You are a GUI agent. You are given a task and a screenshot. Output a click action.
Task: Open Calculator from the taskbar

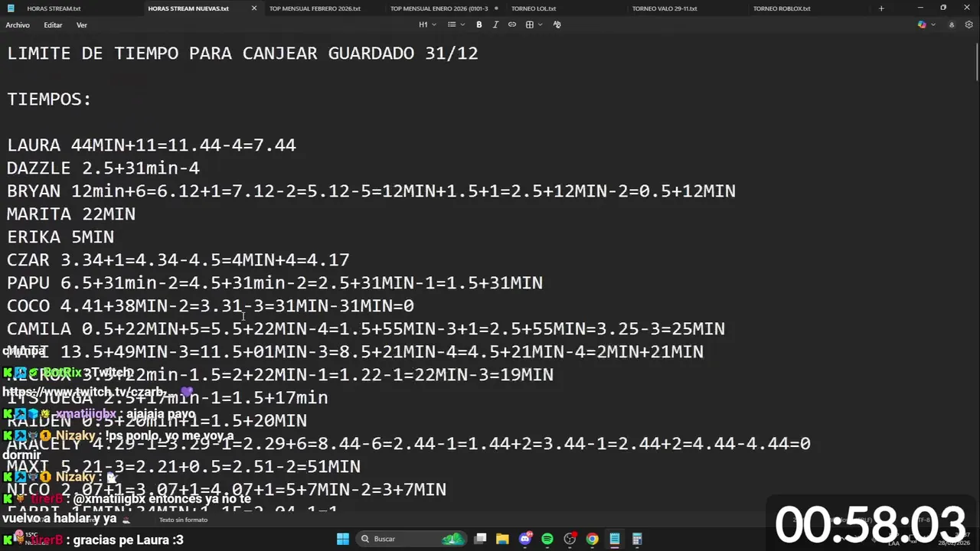point(637,539)
